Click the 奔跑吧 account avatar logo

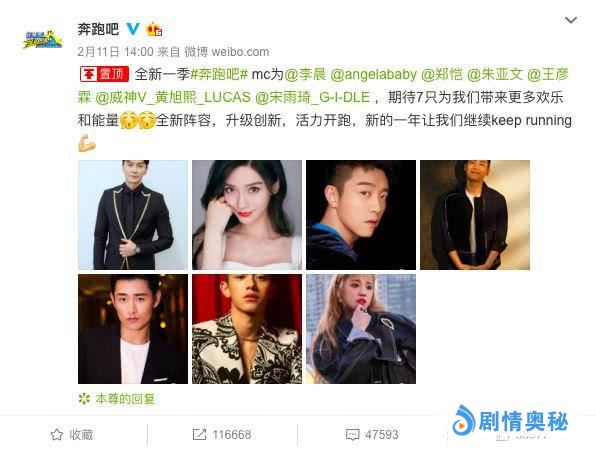tap(42, 39)
